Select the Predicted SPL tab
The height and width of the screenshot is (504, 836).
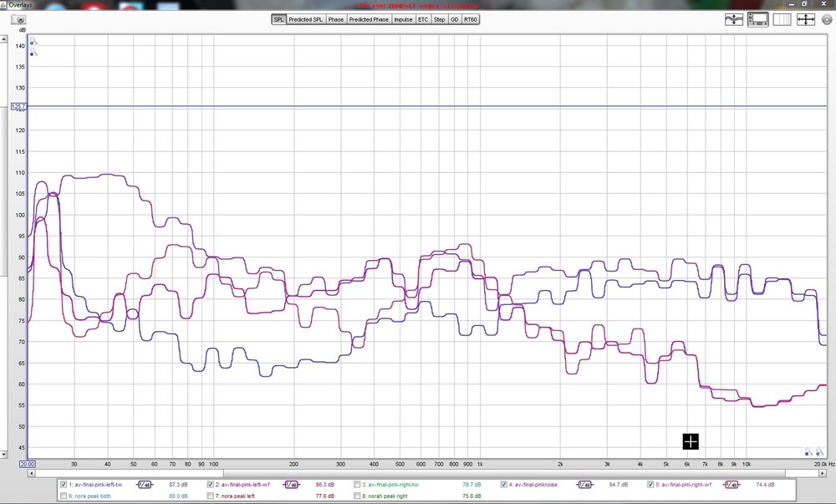coord(305,20)
